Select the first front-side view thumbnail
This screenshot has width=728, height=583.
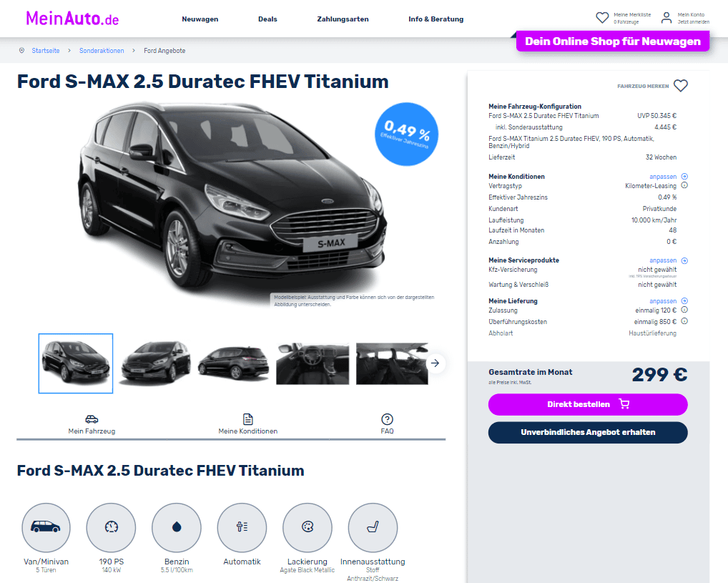[76, 363]
